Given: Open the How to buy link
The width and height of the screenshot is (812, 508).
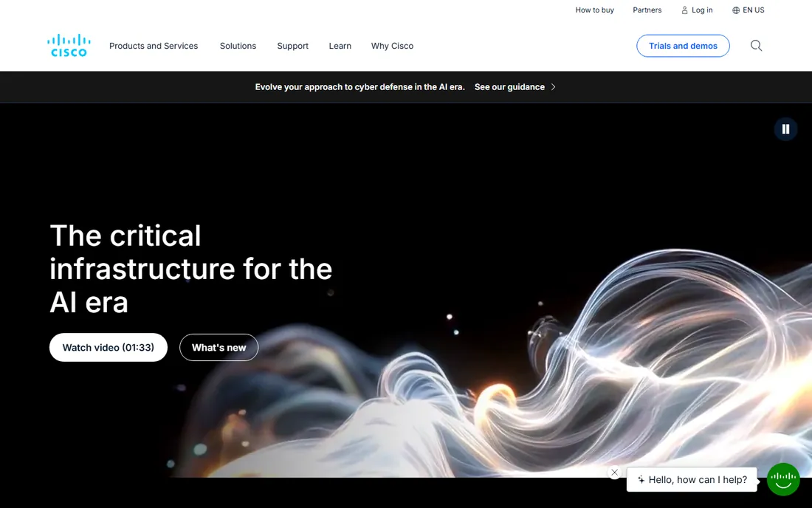Looking at the screenshot, I should point(594,10).
